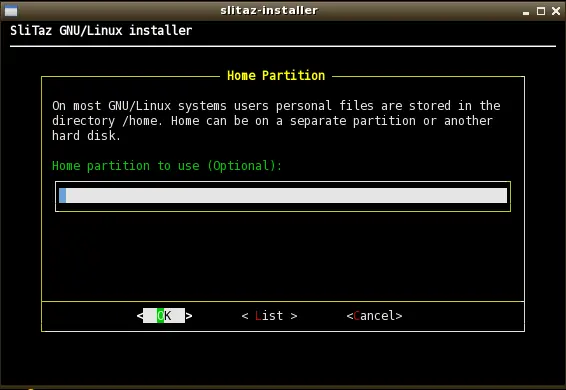
Task: Select the 'Home Partition' dialog title
Action: 276,75
